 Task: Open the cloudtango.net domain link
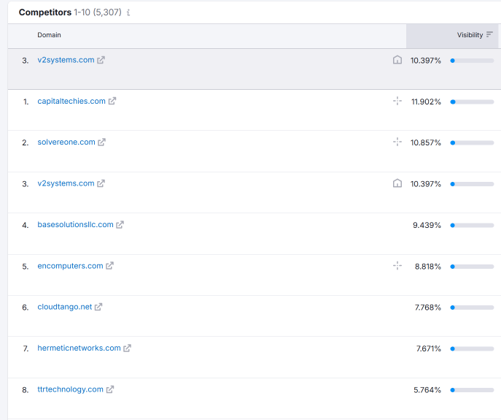(x=65, y=307)
